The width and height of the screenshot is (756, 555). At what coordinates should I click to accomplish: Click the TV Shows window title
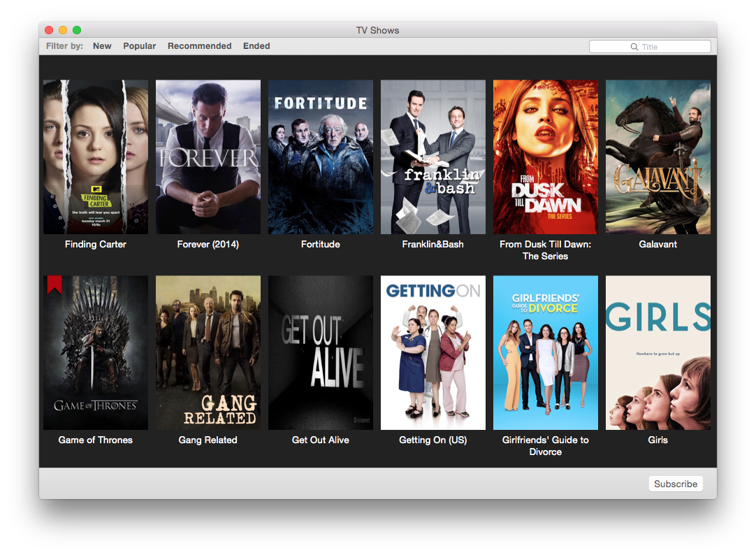tap(377, 30)
